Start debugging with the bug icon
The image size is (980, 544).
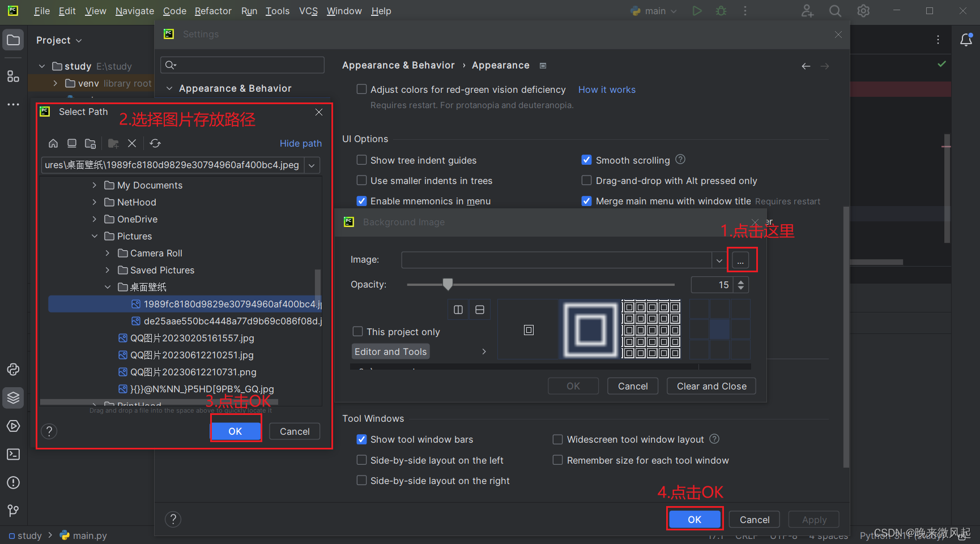coord(721,11)
